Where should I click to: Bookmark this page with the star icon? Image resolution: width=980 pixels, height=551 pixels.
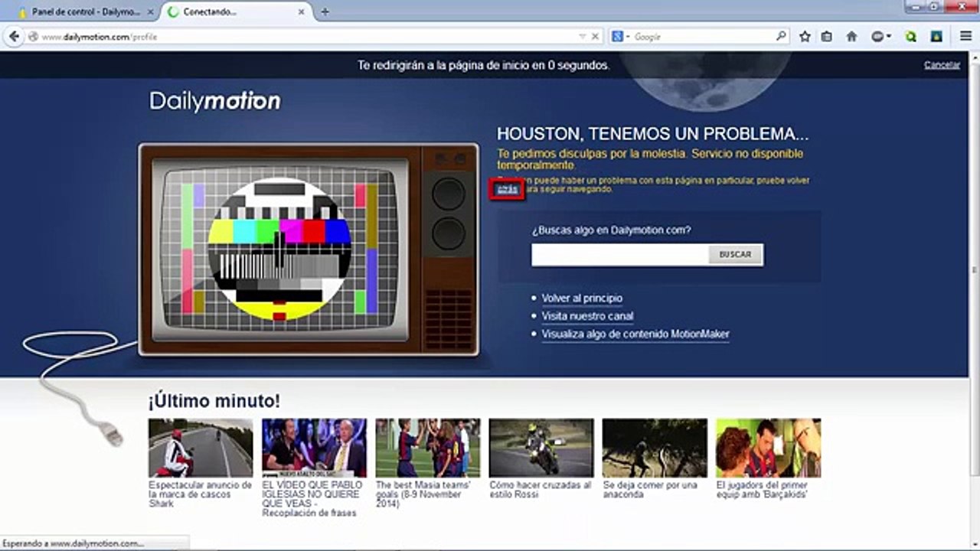tap(805, 36)
